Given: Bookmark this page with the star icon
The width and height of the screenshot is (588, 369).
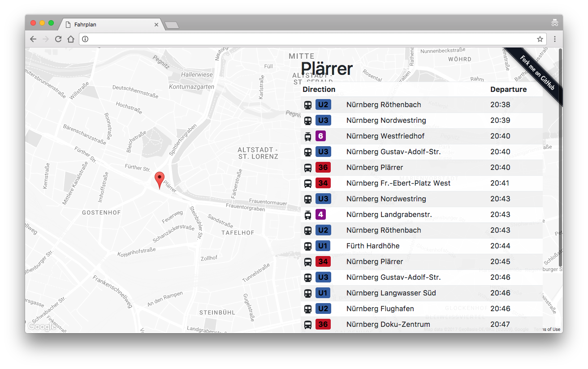Looking at the screenshot, I should (x=540, y=39).
